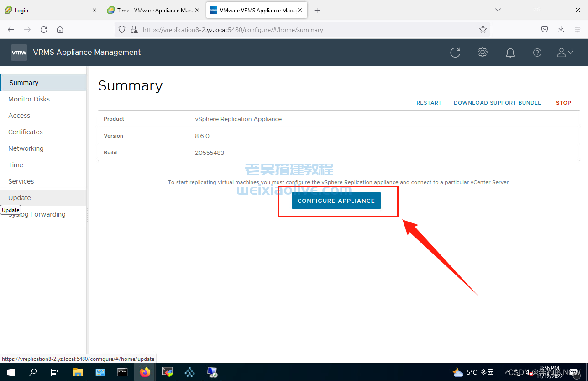Image resolution: width=588 pixels, height=381 pixels.
Task: Open Command Prompt from the taskbar
Action: coord(122,372)
